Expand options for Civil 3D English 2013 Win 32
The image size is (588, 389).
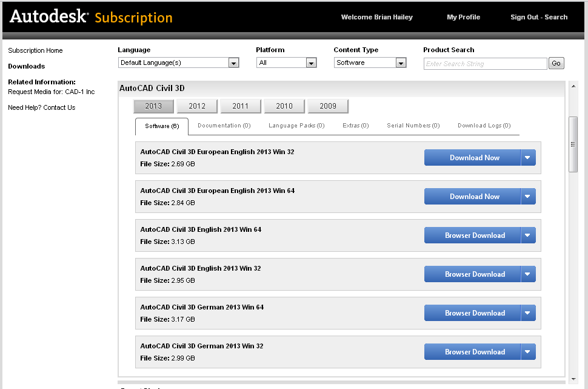(527, 274)
